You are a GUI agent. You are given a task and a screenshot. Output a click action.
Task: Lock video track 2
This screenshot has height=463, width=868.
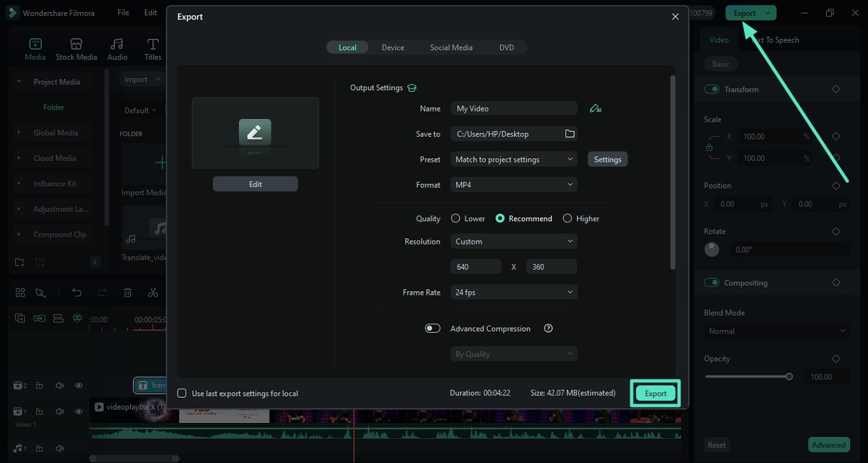coord(39,385)
